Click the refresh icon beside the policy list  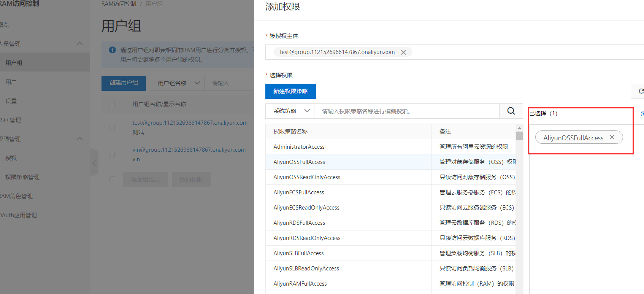coord(641,91)
